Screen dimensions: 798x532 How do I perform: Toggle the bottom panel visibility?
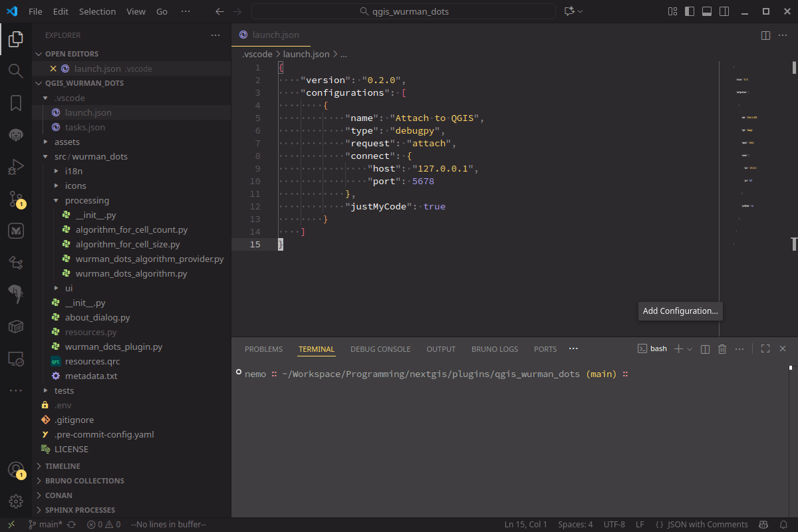(x=707, y=11)
